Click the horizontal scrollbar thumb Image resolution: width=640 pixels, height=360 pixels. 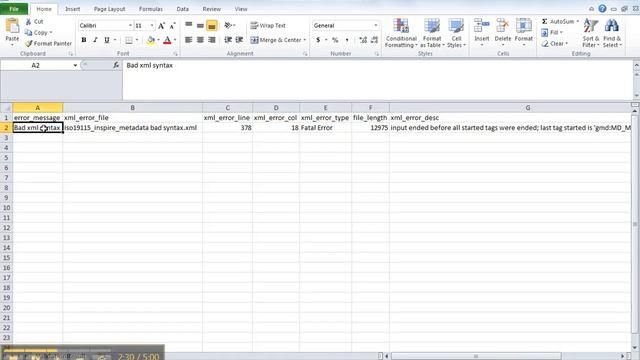[x=476, y=356]
